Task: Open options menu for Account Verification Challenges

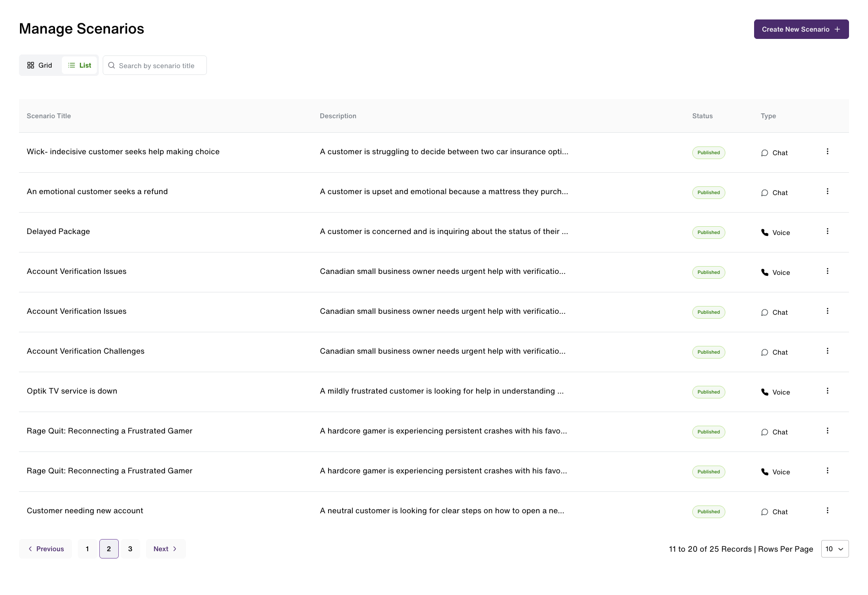Action: pos(827,351)
